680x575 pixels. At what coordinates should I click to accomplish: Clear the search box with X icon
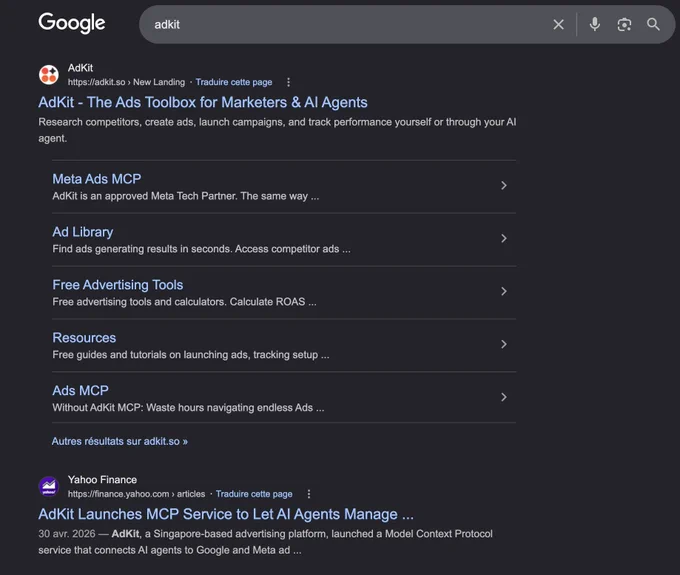point(559,24)
